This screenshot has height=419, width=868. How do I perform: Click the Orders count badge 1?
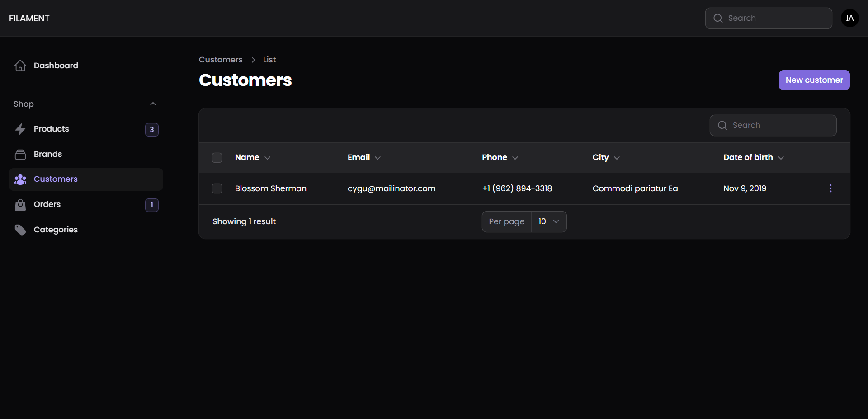point(152,205)
